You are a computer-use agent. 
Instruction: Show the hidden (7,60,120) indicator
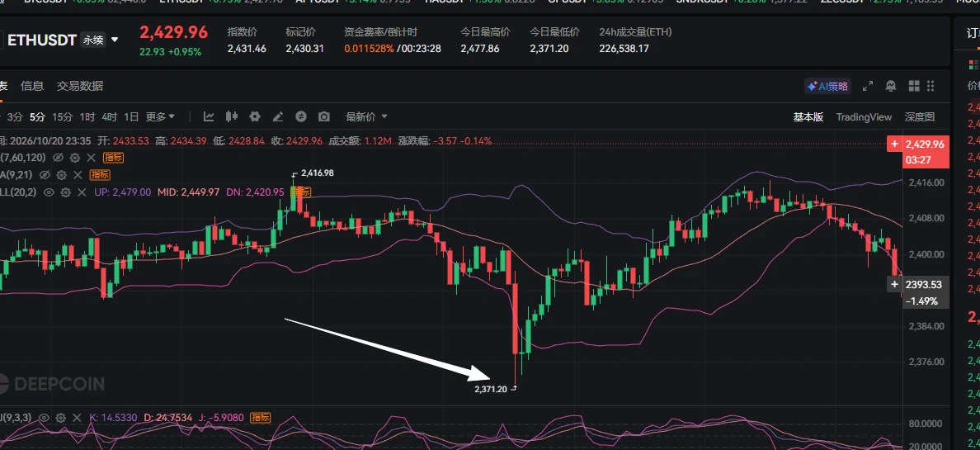tap(59, 158)
